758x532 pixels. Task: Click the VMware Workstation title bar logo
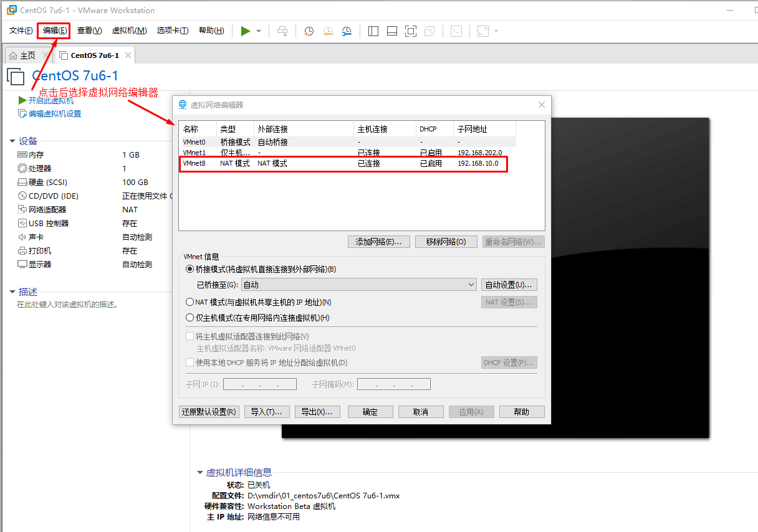[11, 10]
